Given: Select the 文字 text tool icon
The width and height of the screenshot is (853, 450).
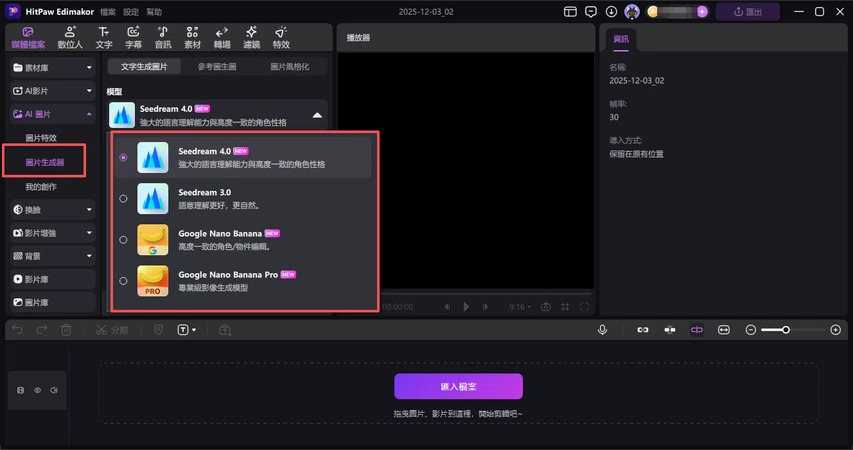Looking at the screenshot, I should pyautogui.click(x=104, y=38).
